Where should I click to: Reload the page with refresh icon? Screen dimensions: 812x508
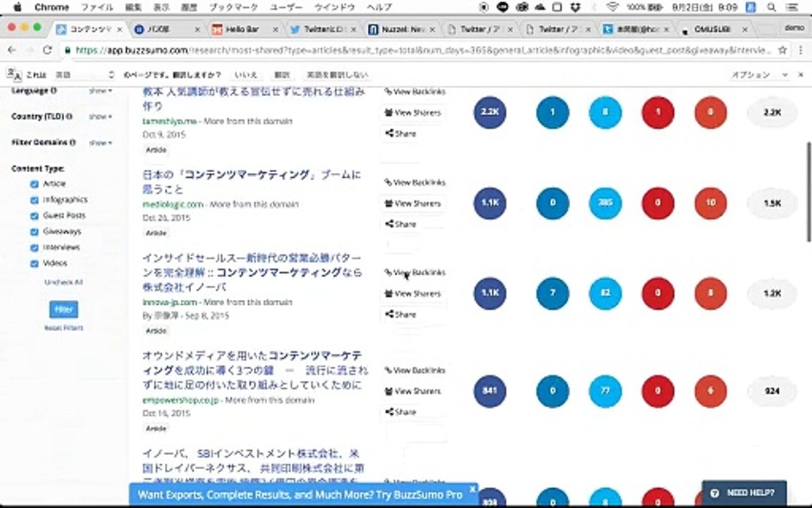(47, 50)
